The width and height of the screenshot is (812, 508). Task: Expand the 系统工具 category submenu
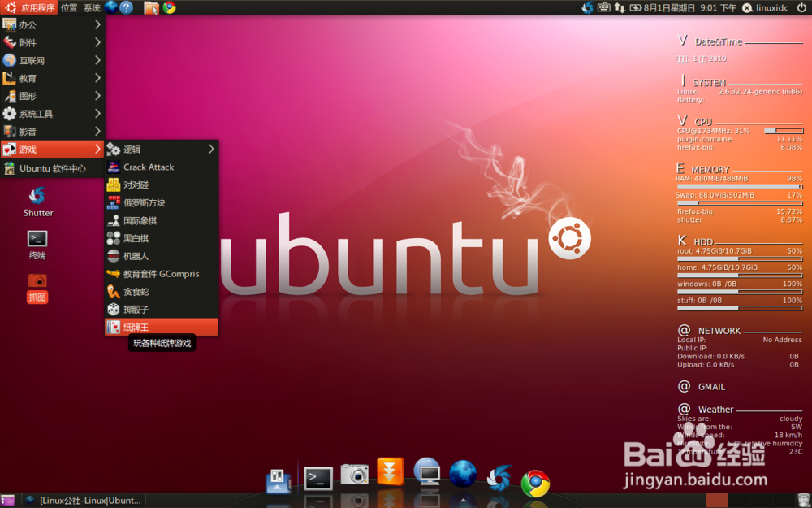(x=52, y=114)
